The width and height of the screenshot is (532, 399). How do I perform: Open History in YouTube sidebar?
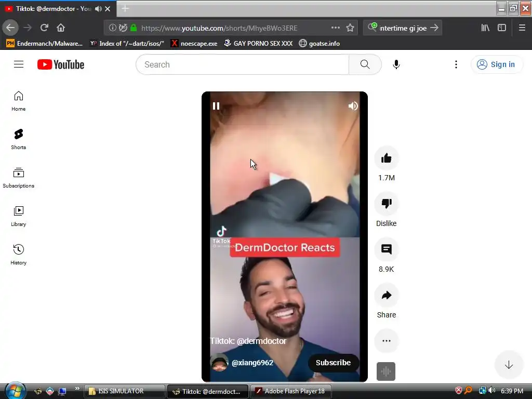[18, 255]
